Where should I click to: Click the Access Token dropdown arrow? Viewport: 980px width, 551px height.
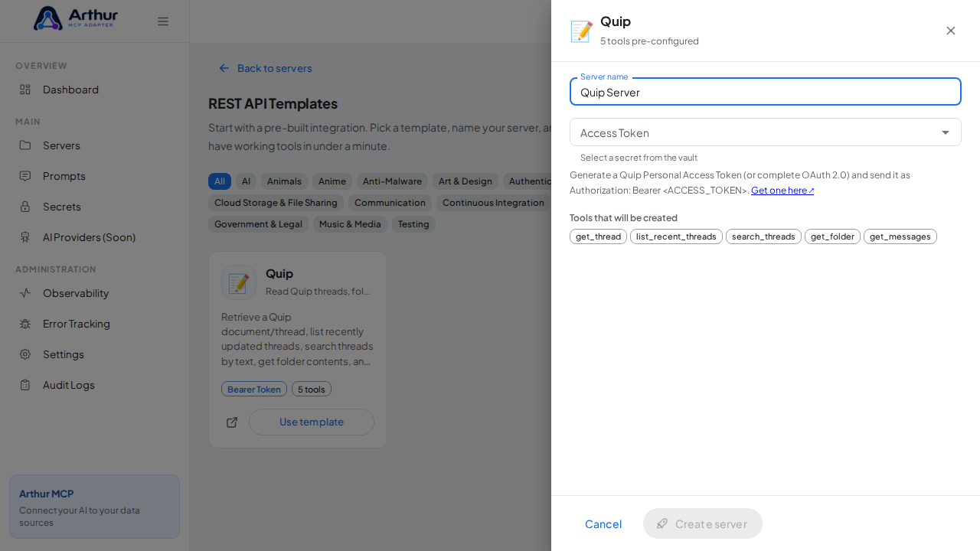(946, 132)
